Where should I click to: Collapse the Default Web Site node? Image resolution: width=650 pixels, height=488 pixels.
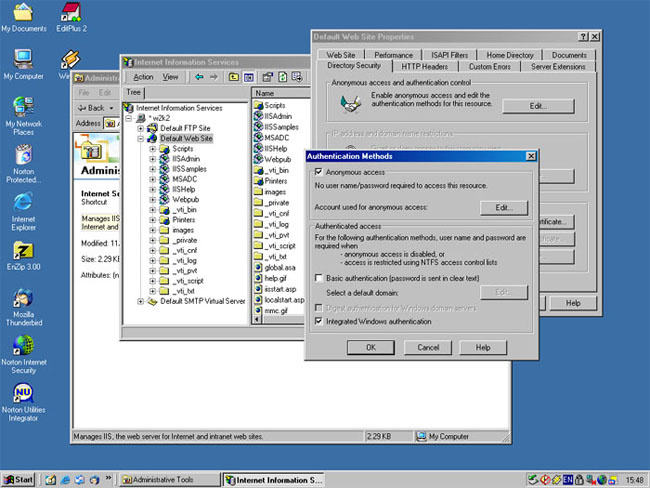[x=140, y=139]
